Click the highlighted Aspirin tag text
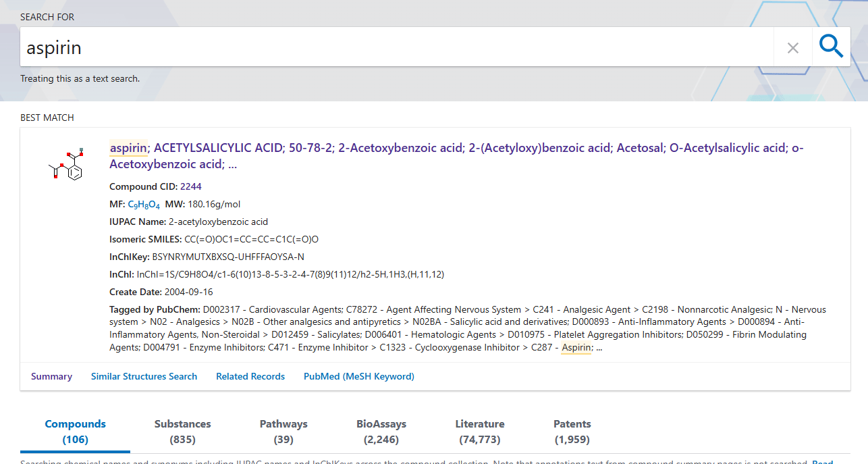 pyautogui.click(x=576, y=348)
